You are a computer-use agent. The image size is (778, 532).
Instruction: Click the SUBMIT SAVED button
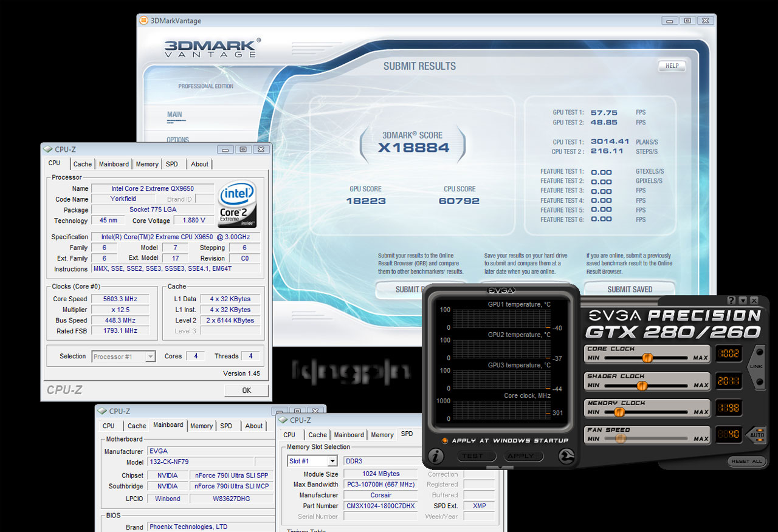(x=630, y=289)
